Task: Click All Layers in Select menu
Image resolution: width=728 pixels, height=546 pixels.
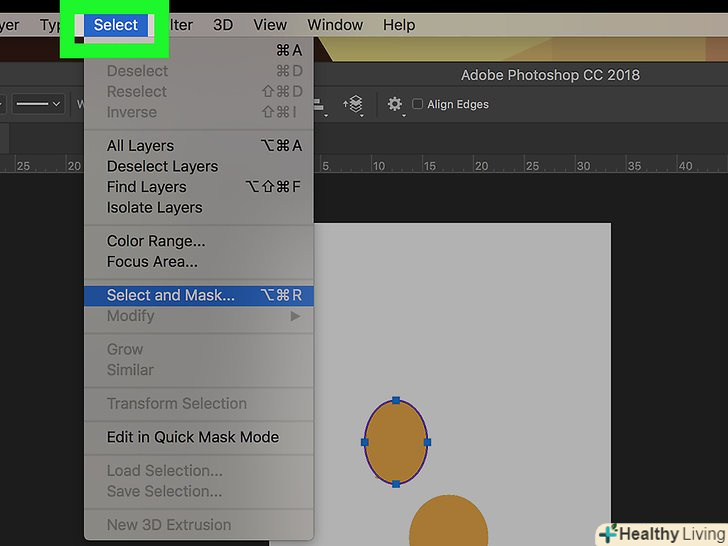Action: coord(140,146)
